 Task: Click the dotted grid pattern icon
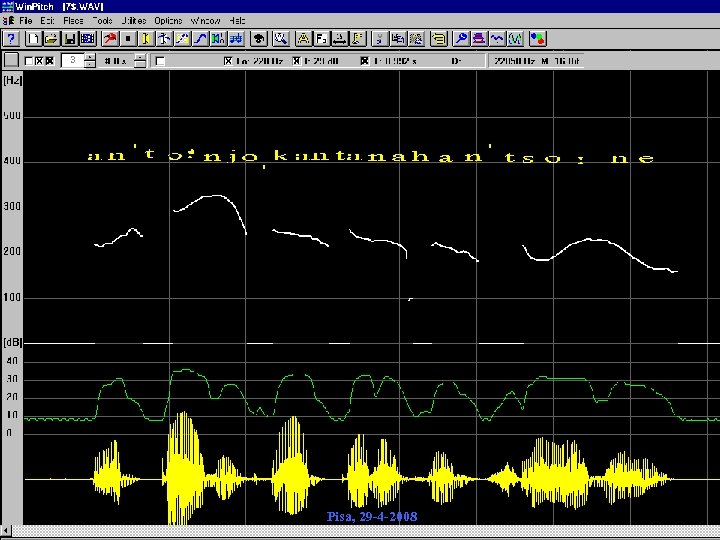(416, 39)
